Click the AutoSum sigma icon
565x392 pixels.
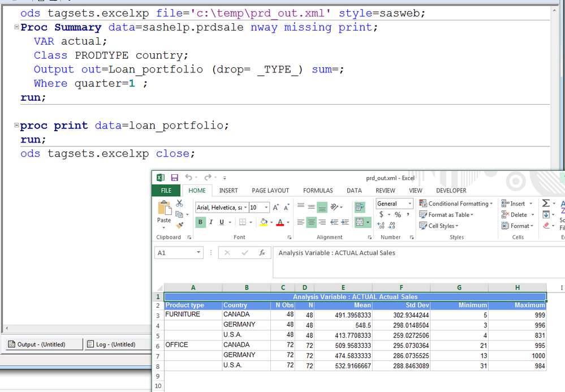[x=546, y=203]
